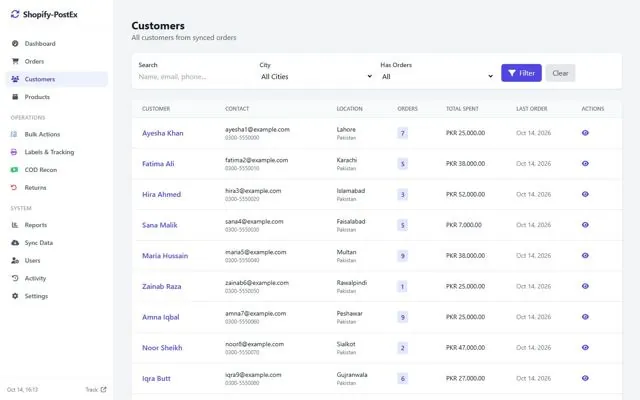Open Zainab Raza customer link

[x=162, y=286]
